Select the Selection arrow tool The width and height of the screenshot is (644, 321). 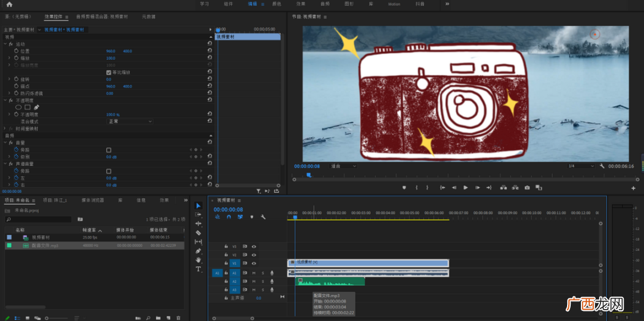[199, 205]
